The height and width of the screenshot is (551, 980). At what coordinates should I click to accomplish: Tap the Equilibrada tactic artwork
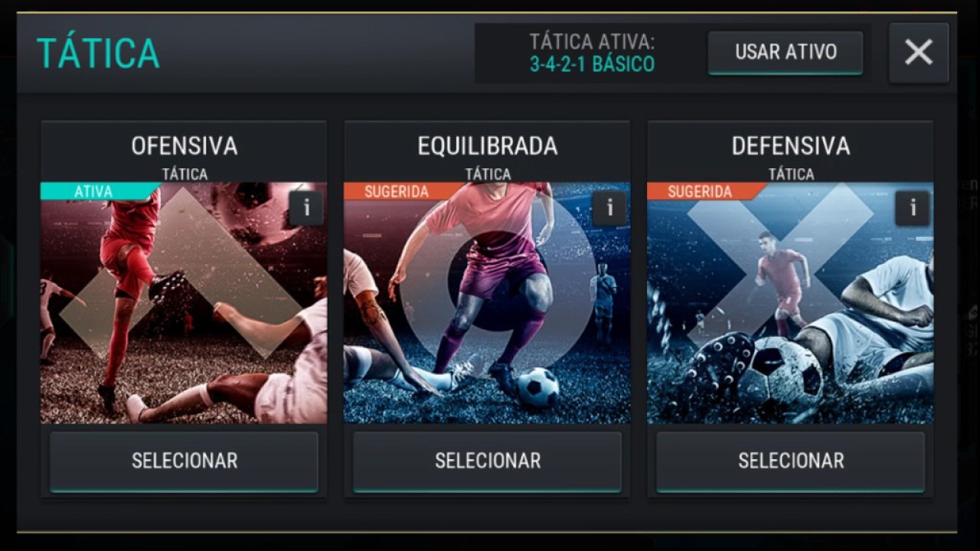click(487, 303)
